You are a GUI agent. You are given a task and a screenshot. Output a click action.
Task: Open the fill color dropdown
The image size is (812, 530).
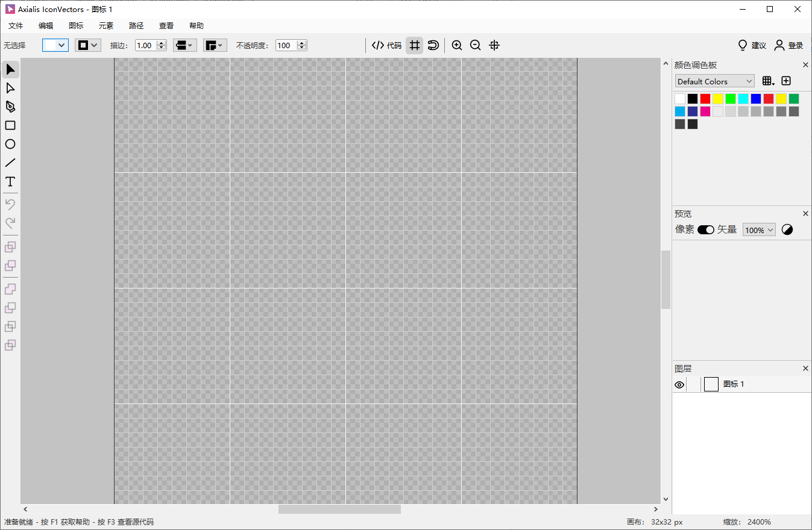[55, 45]
